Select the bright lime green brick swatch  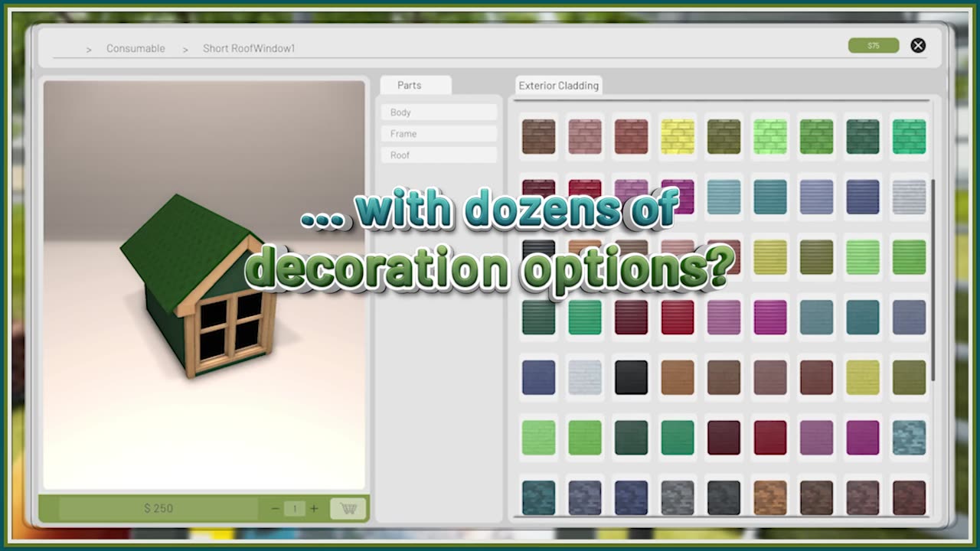[770, 137]
